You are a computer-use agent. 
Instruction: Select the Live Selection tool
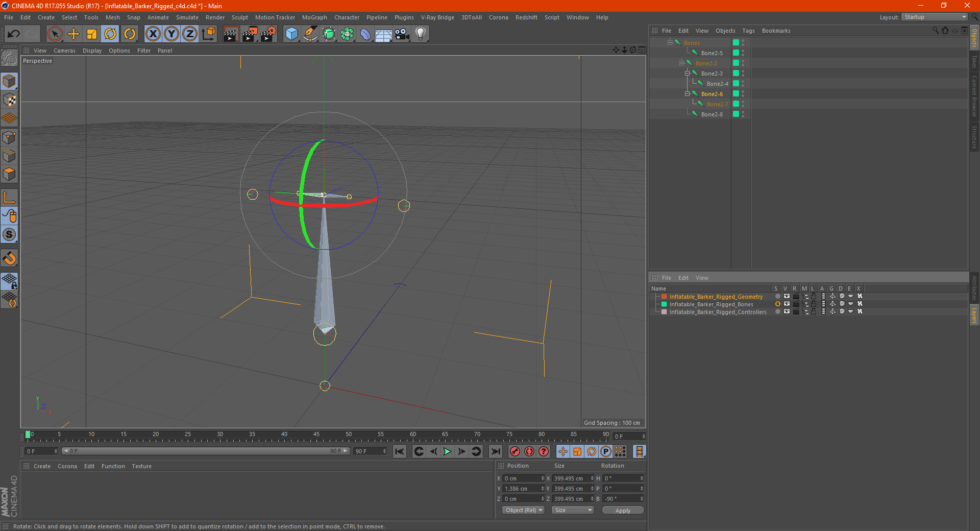click(55, 34)
